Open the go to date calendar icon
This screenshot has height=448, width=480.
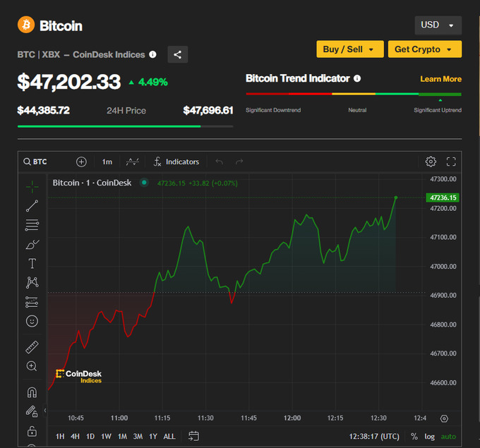click(x=194, y=436)
